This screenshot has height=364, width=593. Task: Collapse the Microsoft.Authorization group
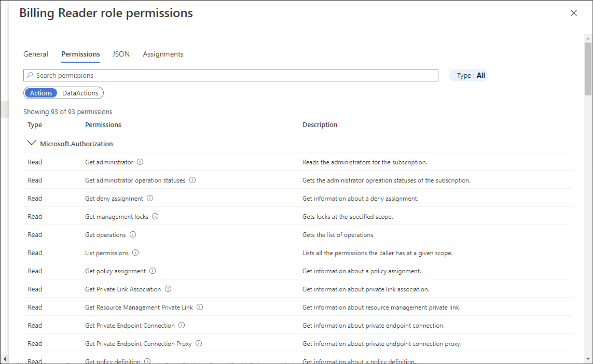(32, 143)
